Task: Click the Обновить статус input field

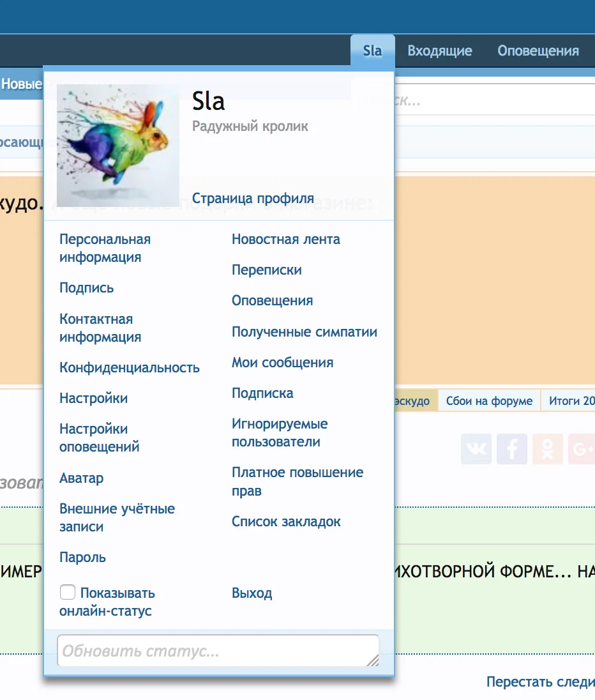Action: point(218,650)
